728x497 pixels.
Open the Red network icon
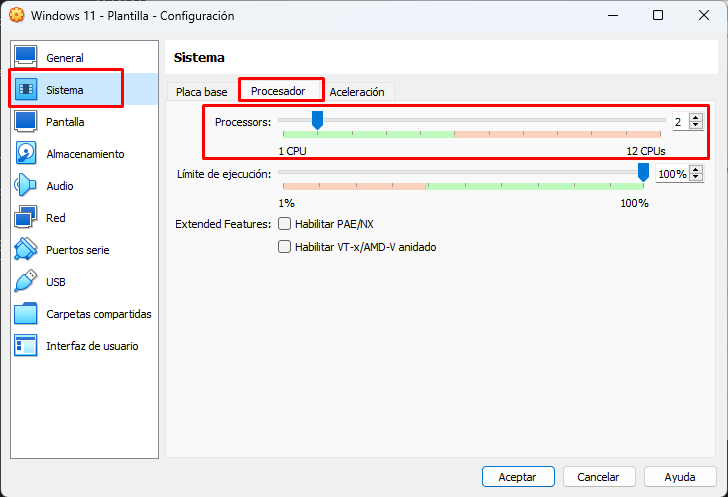[26, 218]
